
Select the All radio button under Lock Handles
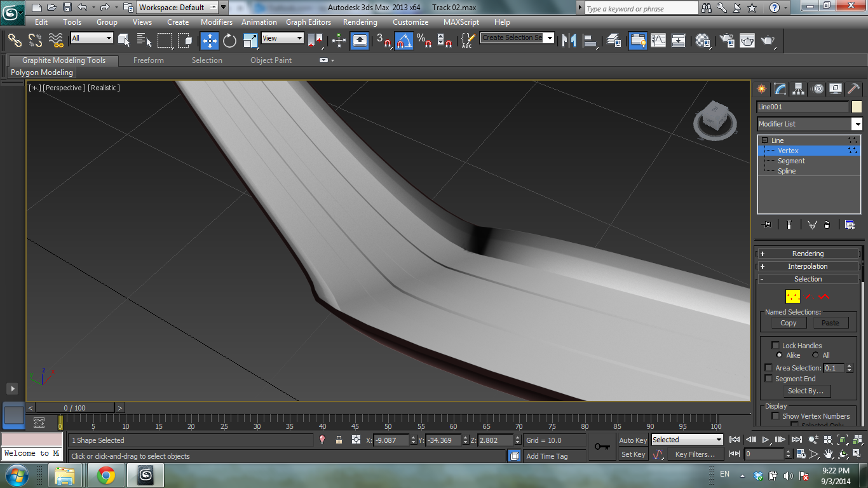pyautogui.click(x=815, y=355)
